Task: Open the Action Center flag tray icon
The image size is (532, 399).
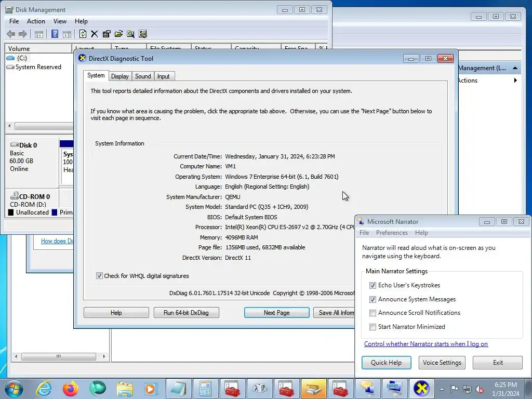Action: click(454, 389)
